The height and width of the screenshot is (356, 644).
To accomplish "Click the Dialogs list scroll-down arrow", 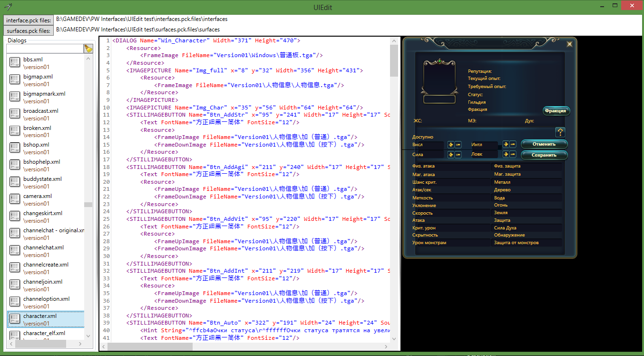I will 88,336.
